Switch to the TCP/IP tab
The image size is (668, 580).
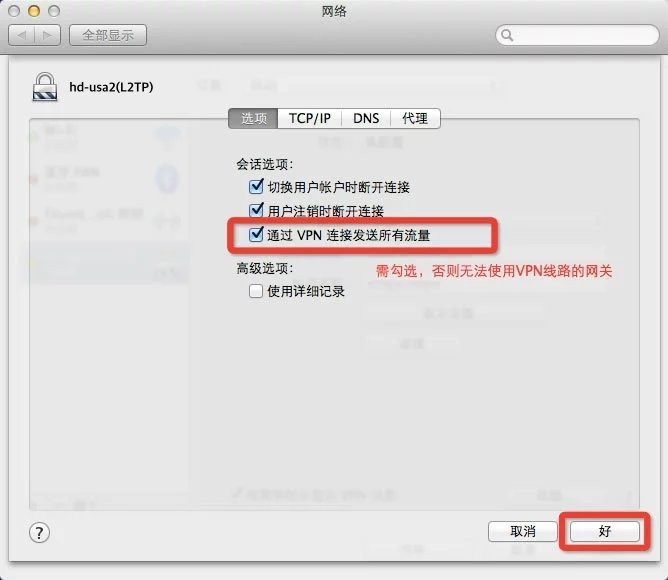point(310,118)
